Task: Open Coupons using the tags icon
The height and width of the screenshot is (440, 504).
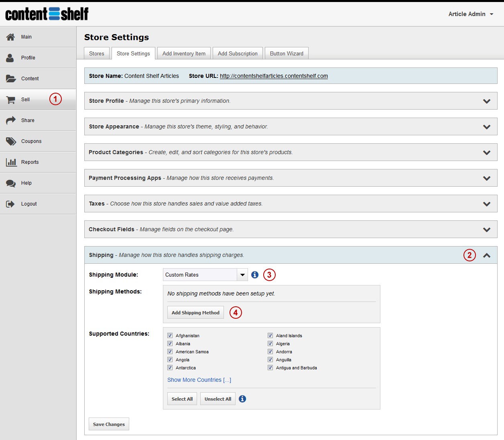Action: 11,141
